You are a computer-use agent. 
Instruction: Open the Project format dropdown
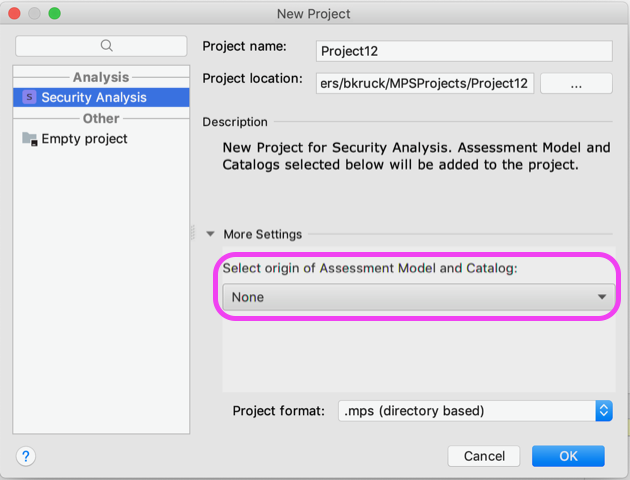475,410
